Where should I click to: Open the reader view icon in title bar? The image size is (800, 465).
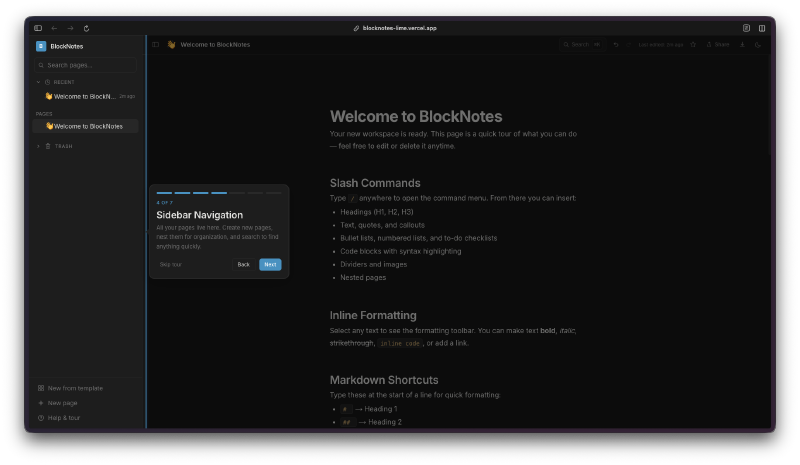746,28
